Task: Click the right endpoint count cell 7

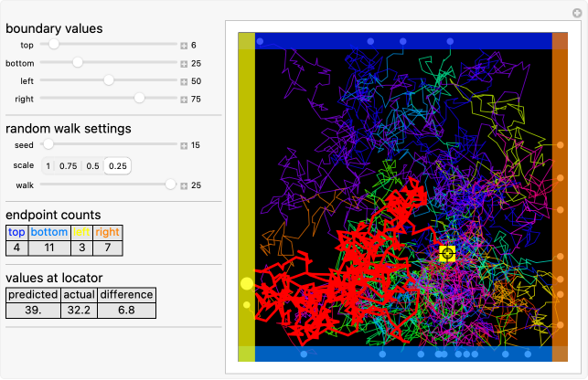Action: coord(108,248)
